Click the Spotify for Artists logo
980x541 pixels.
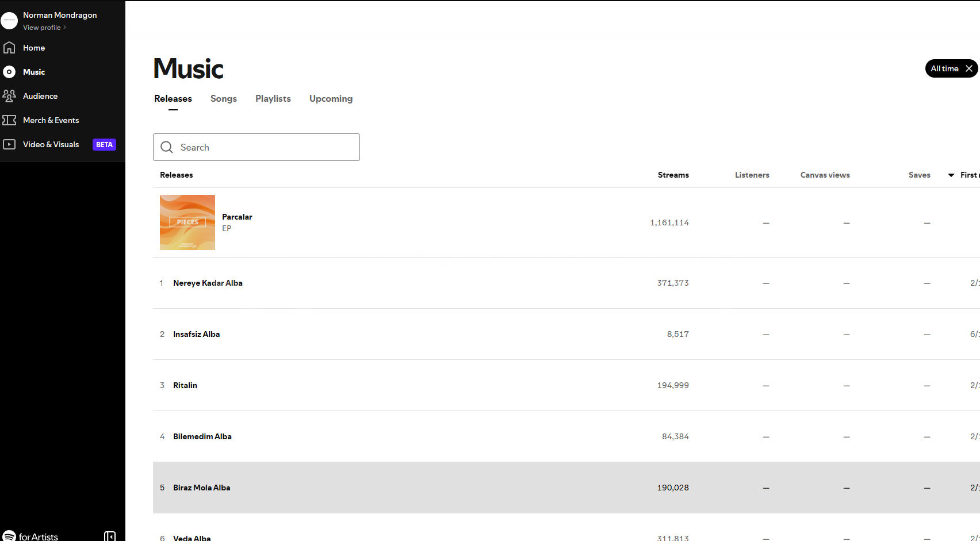pos(31,536)
